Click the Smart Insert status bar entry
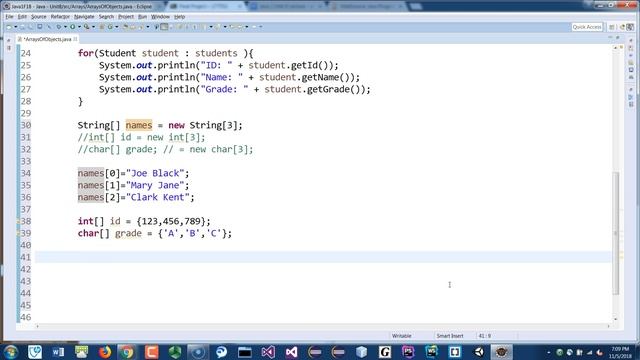Image resolution: width=640 pixels, height=360 pixels. [450, 336]
